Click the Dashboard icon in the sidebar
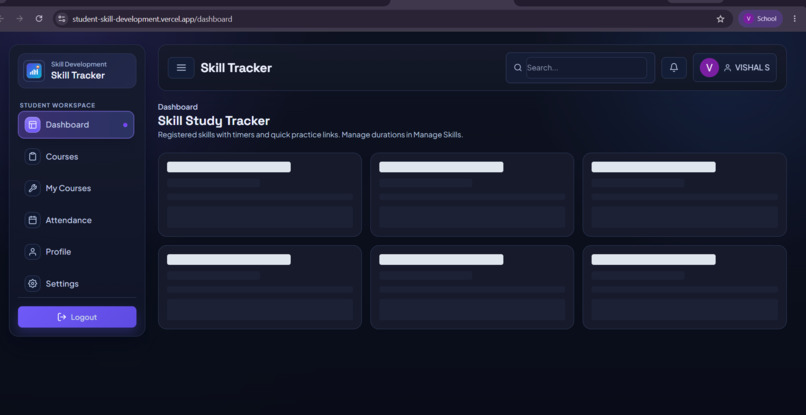Viewport: 806px width, 415px height. click(x=33, y=124)
